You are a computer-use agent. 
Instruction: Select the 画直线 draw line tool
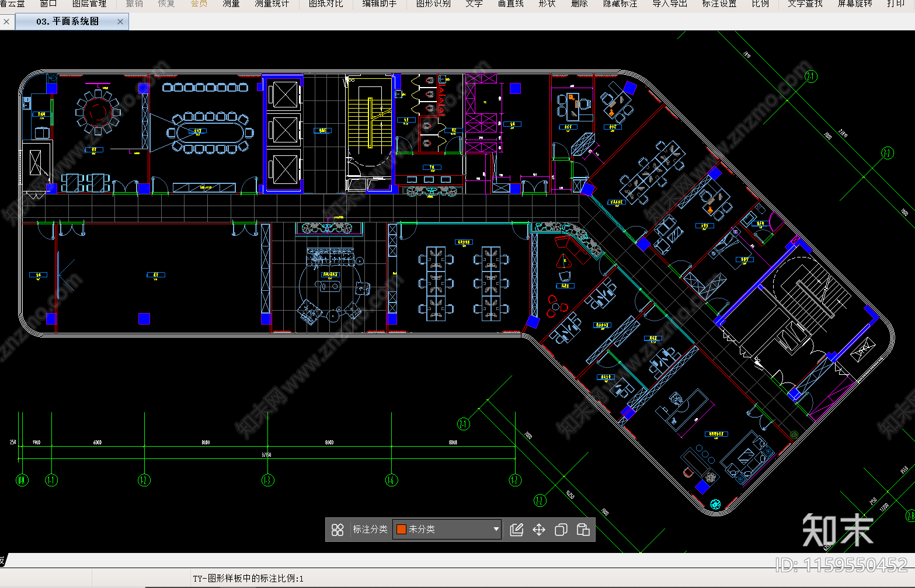(511, 4)
